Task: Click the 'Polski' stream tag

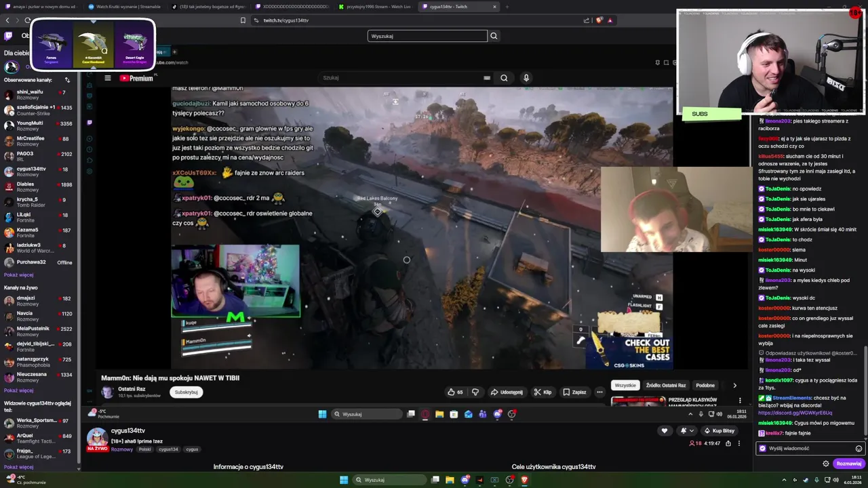Action: pyautogui.click(x=145, y=449)
